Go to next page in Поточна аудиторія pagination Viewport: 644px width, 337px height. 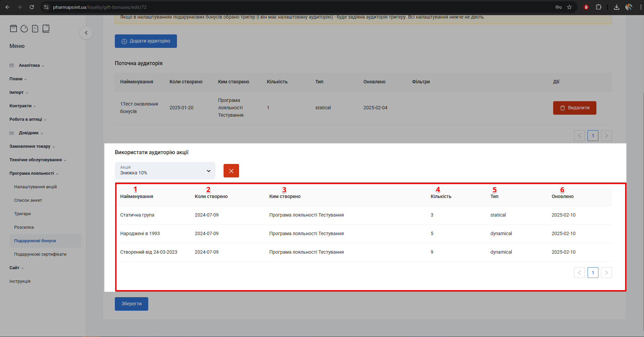click(x=607, y=136)
